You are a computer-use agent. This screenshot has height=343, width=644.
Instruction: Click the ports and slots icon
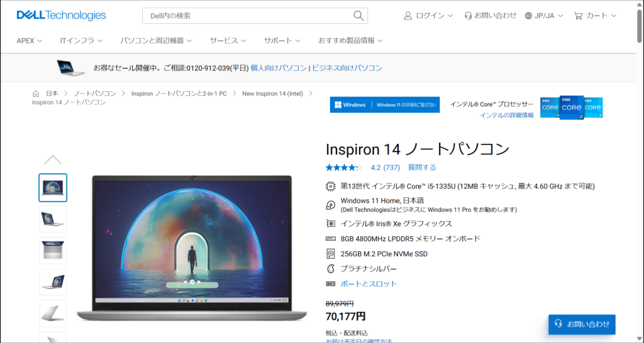330,283
